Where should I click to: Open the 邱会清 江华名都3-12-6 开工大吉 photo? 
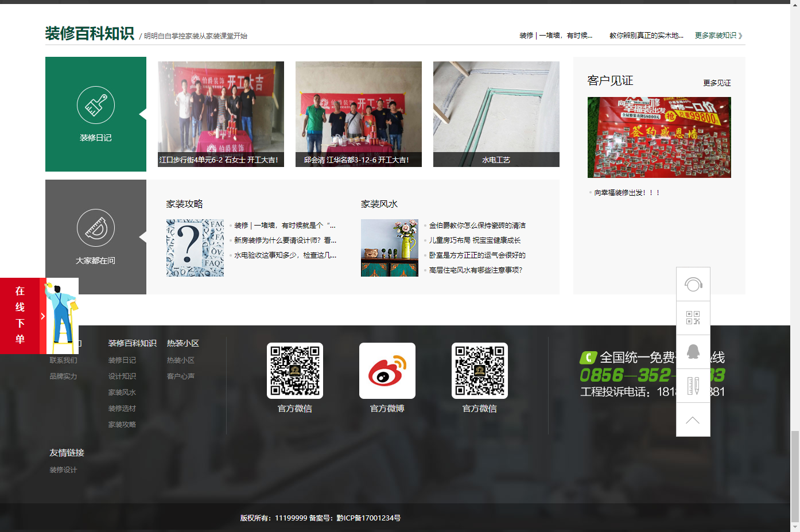coord(359,114)
